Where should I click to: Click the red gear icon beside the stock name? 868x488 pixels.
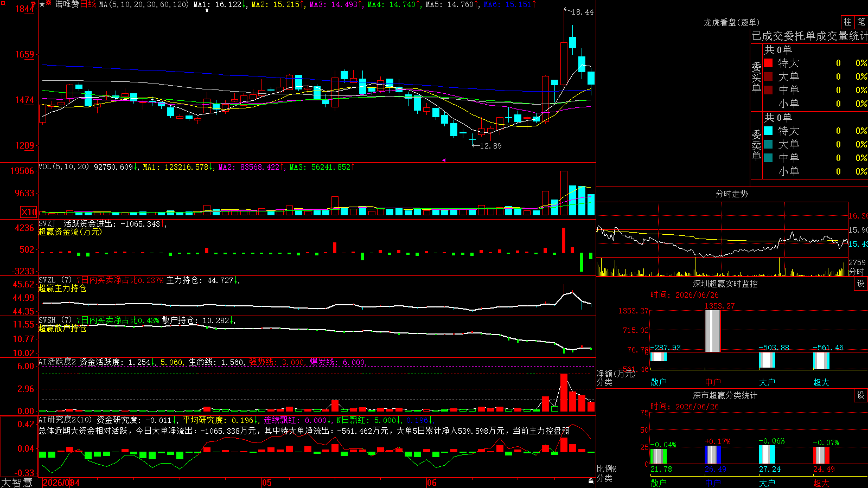49,3
